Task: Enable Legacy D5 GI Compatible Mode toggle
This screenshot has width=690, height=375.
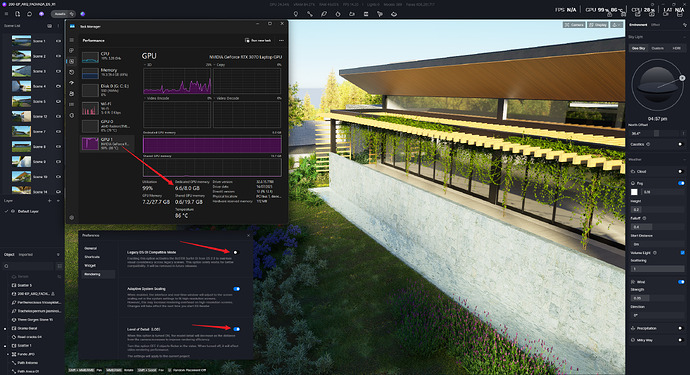Action: 236,252
